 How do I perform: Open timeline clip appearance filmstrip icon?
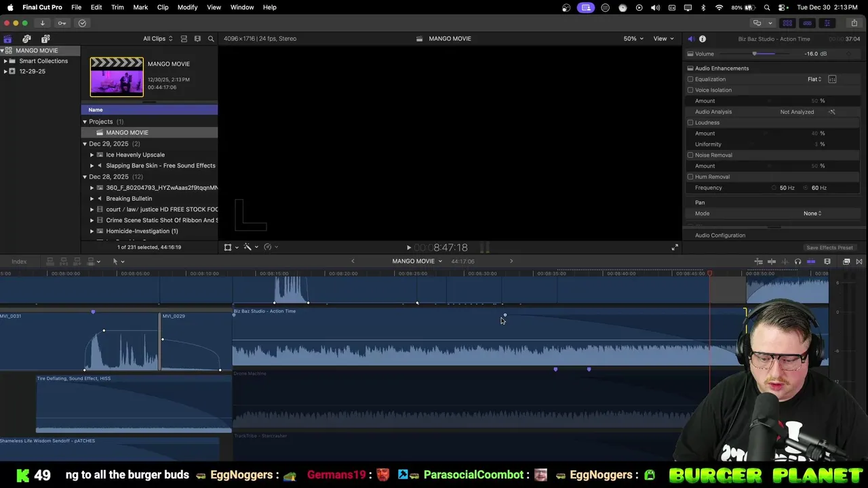[827, 262]
